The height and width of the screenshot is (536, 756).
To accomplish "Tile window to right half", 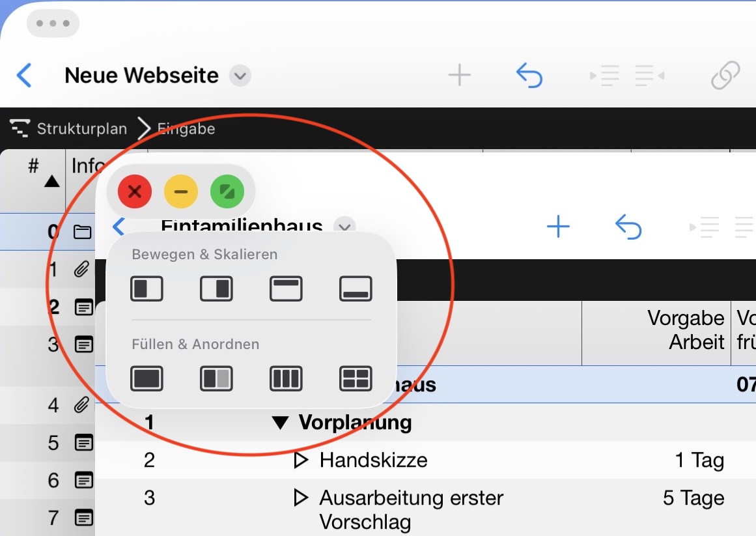I will tap(216, 289).
